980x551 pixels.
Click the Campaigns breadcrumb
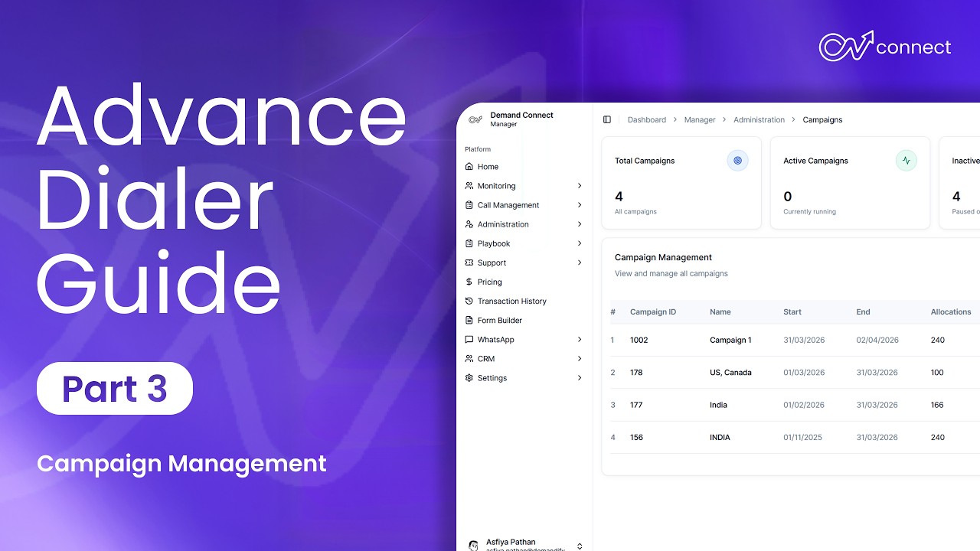(x=822, y=119)
